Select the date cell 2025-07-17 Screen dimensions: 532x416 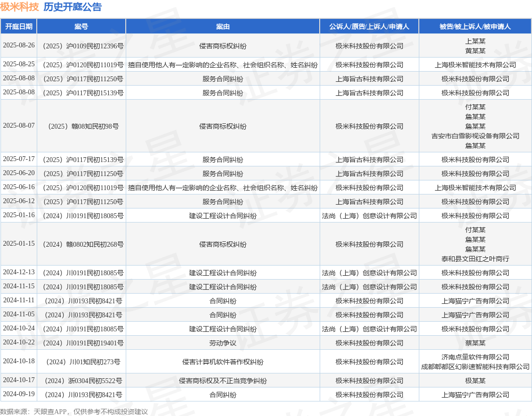(19, 159)
